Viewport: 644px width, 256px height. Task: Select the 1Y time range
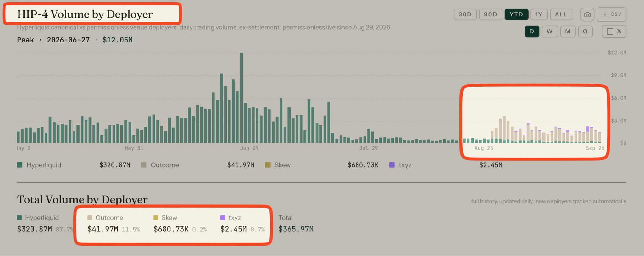[x=539, y=14]
